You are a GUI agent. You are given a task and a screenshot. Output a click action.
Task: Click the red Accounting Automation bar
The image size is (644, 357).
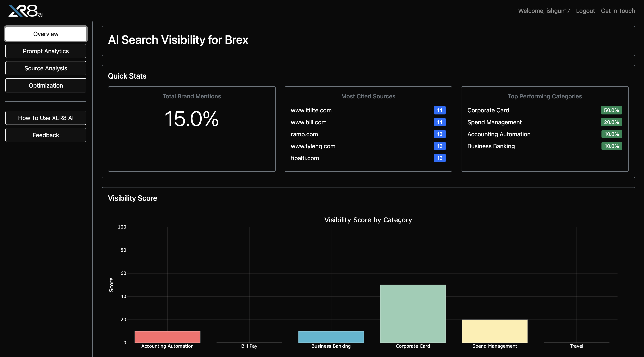[x=167, y=337]
